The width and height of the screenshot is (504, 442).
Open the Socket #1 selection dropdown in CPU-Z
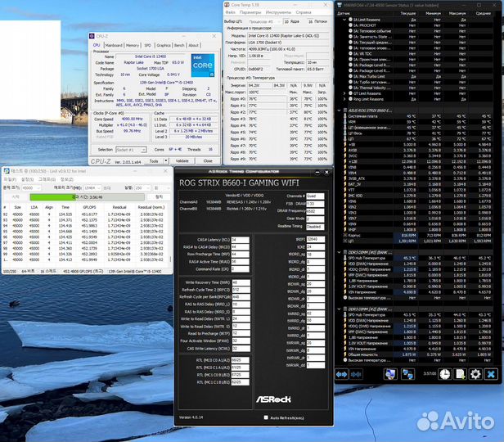click(x=131, y=150)
